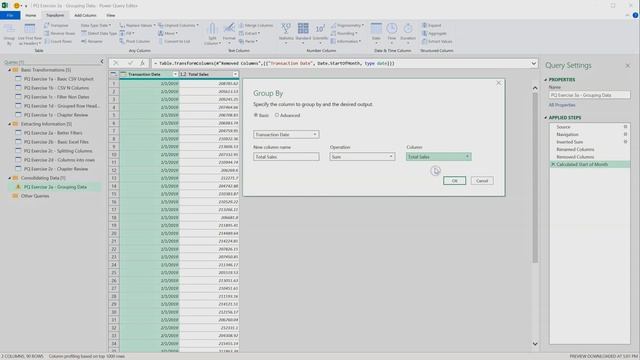The height and width of the screenshot is (360, 640).
Task: Click the table menu icon at grid corner
Action: pos(113,74)
